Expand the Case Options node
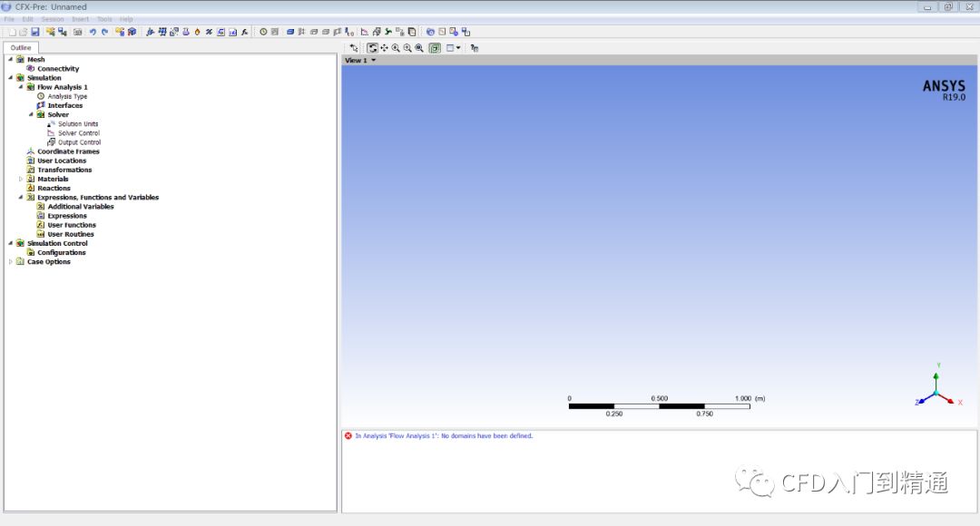 [x=11, y=262]
